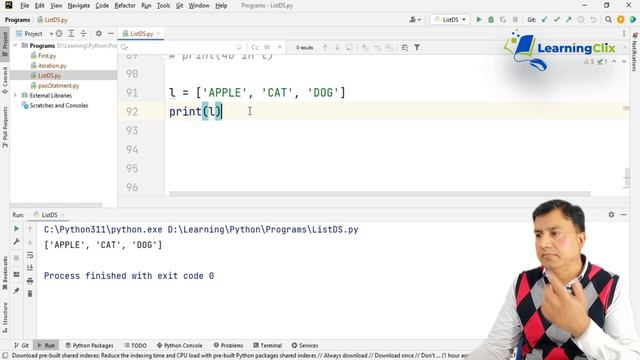The width and height of the screenshot is (640, 360).
Task: Open Terminal tool window
Action: point(267,345)
